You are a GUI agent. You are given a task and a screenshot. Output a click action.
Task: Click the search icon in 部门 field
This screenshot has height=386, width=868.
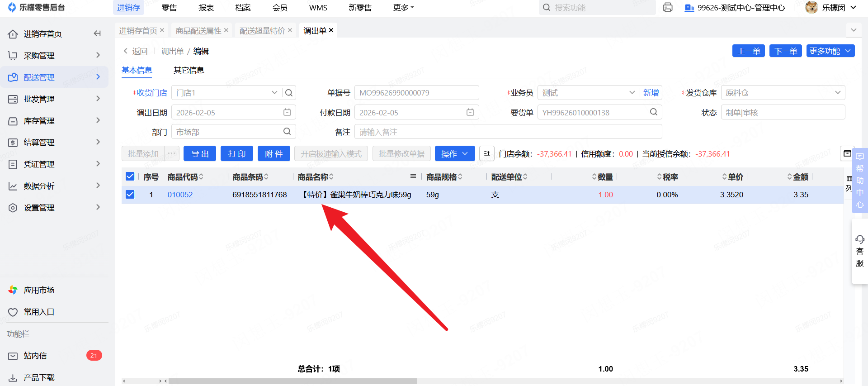(x=287, y=132)
